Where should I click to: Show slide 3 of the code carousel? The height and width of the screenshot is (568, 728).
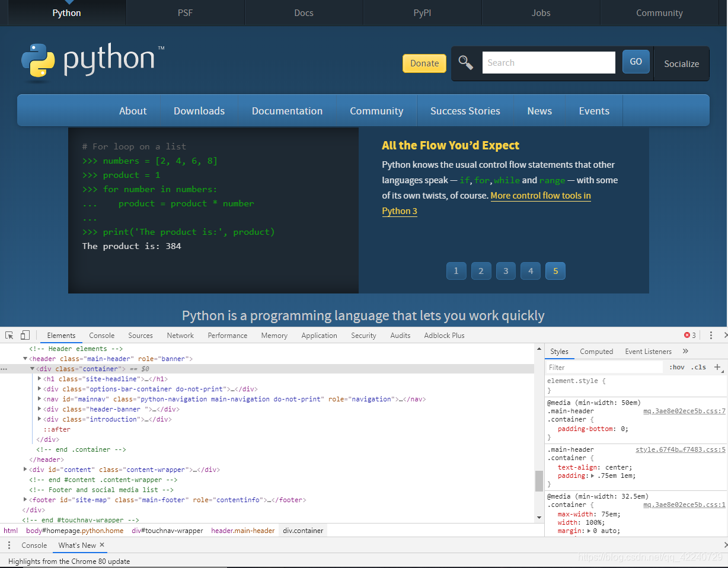click(x=506, y=271)
